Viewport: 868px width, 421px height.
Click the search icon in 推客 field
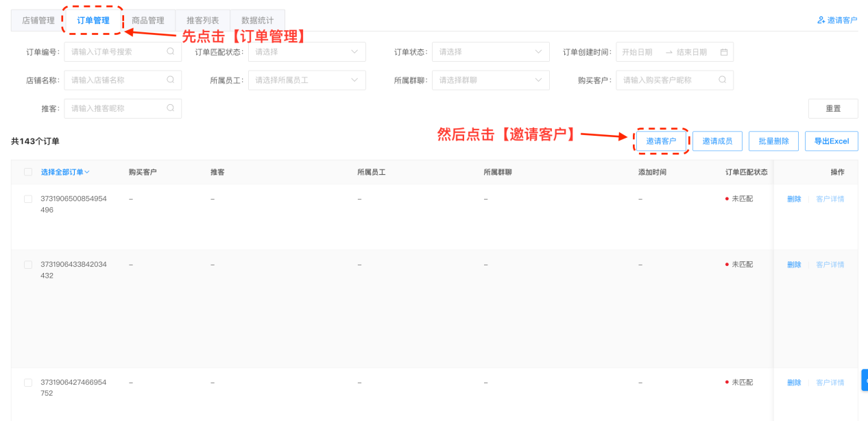tap(170, 108)
